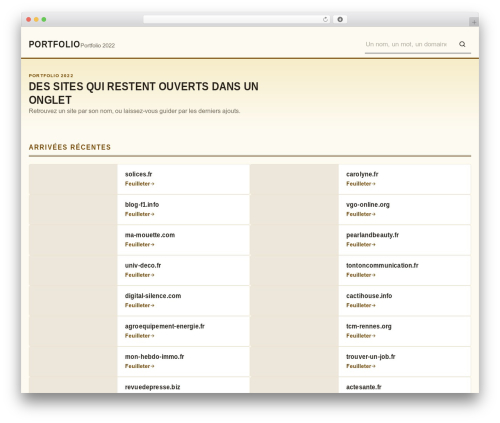This screenshot has width=500, height=423.
Task: Open the Feuilleter link under pearlandbeauty.fr
Action: coord(361,244)
